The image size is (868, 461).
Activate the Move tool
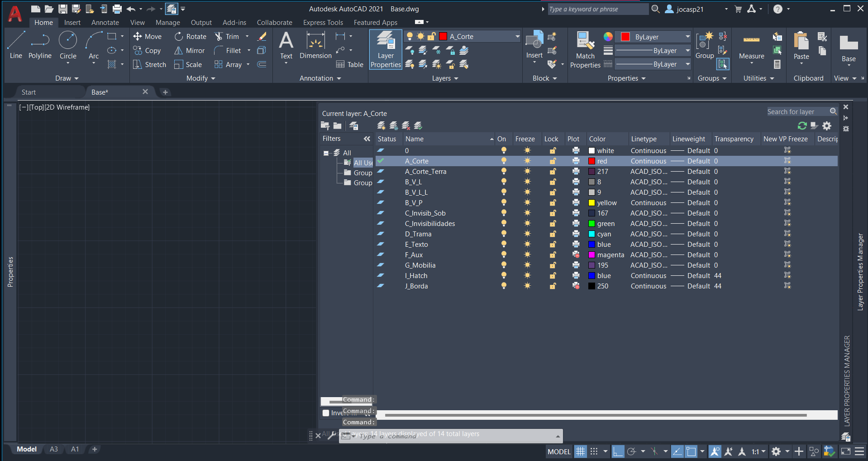(148, 37)
